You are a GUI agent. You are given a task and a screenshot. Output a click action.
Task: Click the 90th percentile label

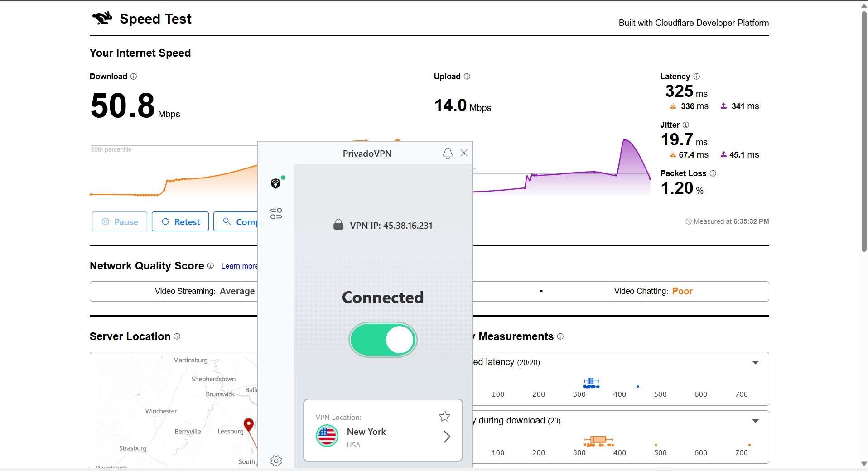pyautogui.click(x=111, y=149)
